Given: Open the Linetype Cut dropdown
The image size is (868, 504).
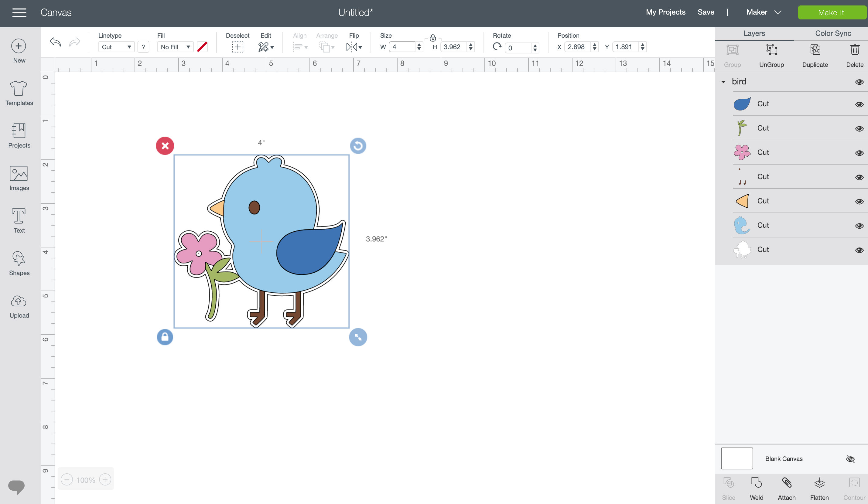Looking at the screenshot, I should (116, 47).
